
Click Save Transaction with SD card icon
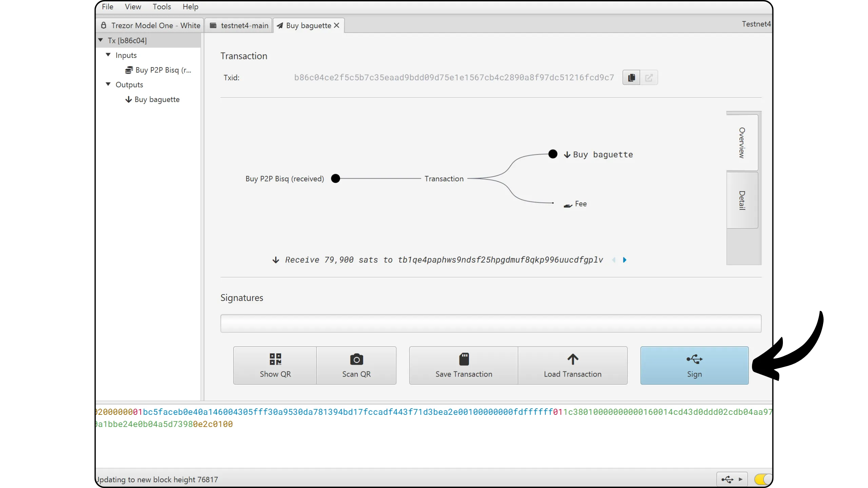point(463,365)
